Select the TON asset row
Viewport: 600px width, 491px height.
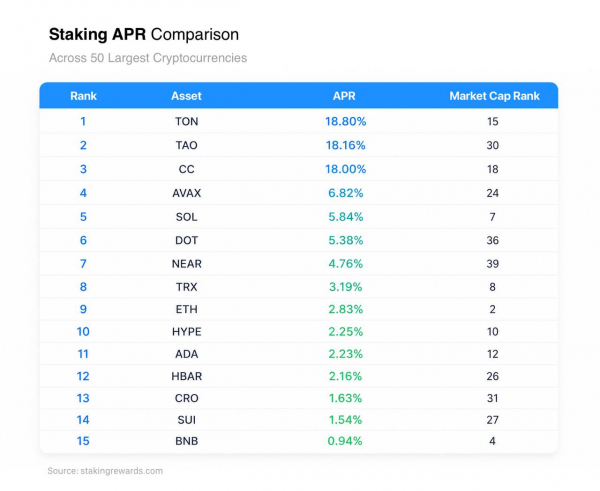[298, 121]
